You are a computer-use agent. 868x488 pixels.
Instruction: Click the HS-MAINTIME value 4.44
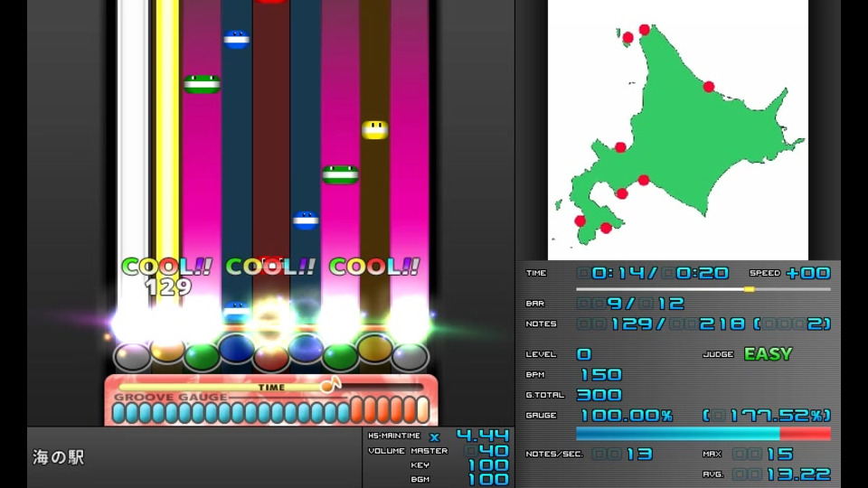tap(483, 436)
